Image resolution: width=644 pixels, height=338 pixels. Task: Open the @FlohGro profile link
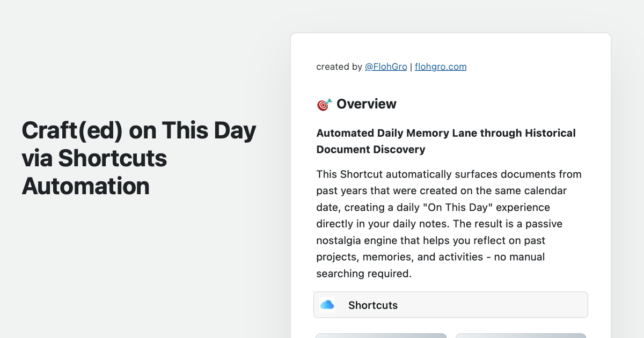[x=386, y=67]
